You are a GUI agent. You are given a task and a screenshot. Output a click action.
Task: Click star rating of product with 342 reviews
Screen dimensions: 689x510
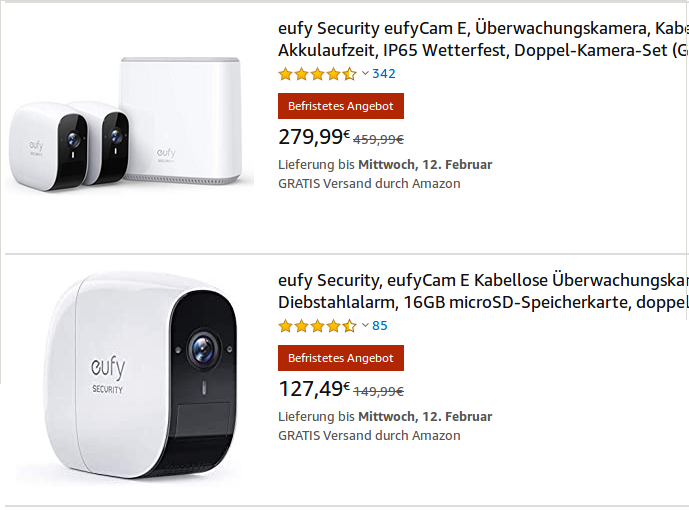coord(317,74)
